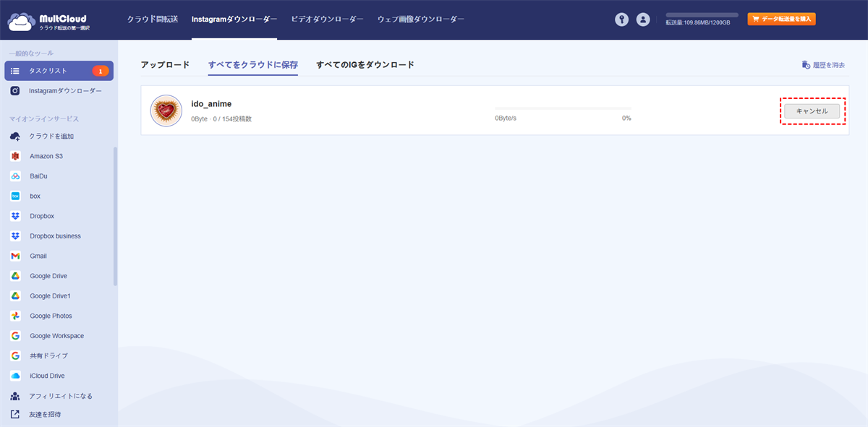Click the sidebar scrollbar
This screenshot has width=868, height=427.
[x=115, y=217]
